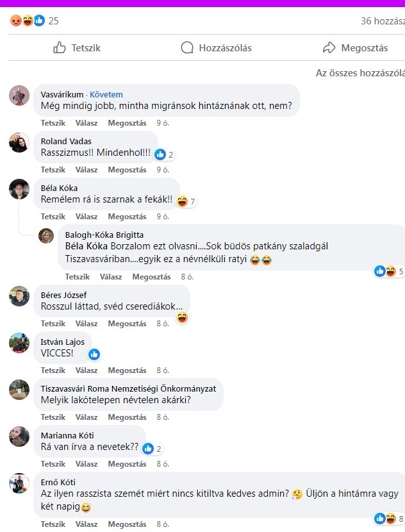Viewport: 405px width, 532px height.
Task: Open the Ernő Kóti profile name link
Action: pyautogui.click(x=58, y=482)
